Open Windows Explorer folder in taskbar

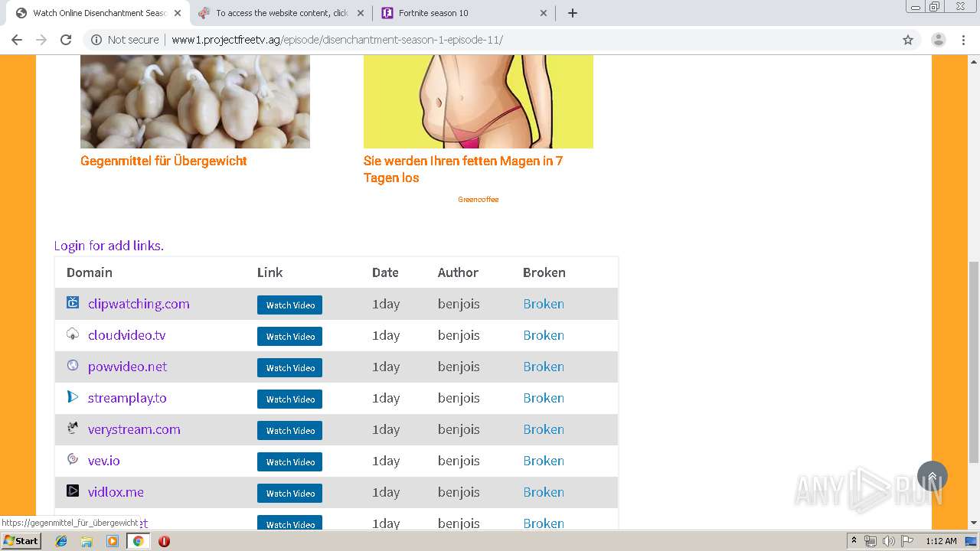pyautogui.click(x=87, y=541)
